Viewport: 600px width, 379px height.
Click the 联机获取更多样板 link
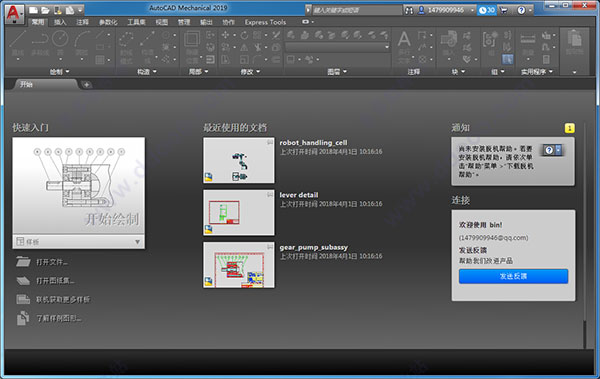(63, 299)
